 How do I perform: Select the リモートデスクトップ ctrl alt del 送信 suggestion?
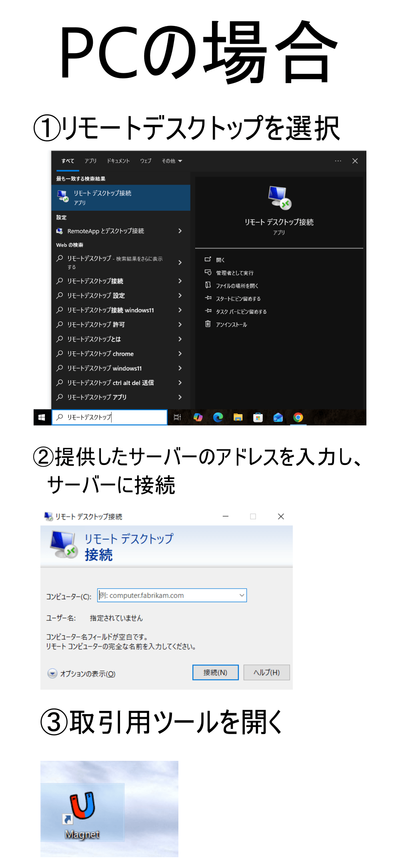coord(121,383)
